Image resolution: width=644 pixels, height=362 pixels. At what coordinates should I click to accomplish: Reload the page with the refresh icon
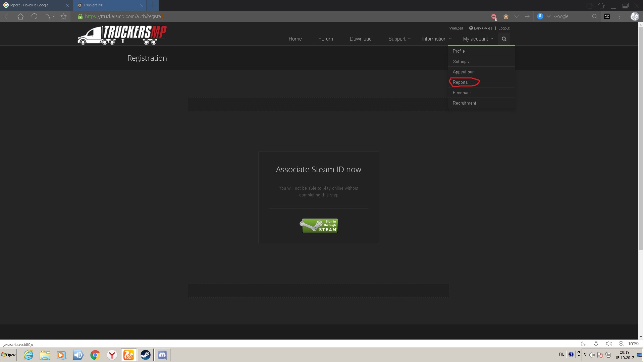[34, 16]
